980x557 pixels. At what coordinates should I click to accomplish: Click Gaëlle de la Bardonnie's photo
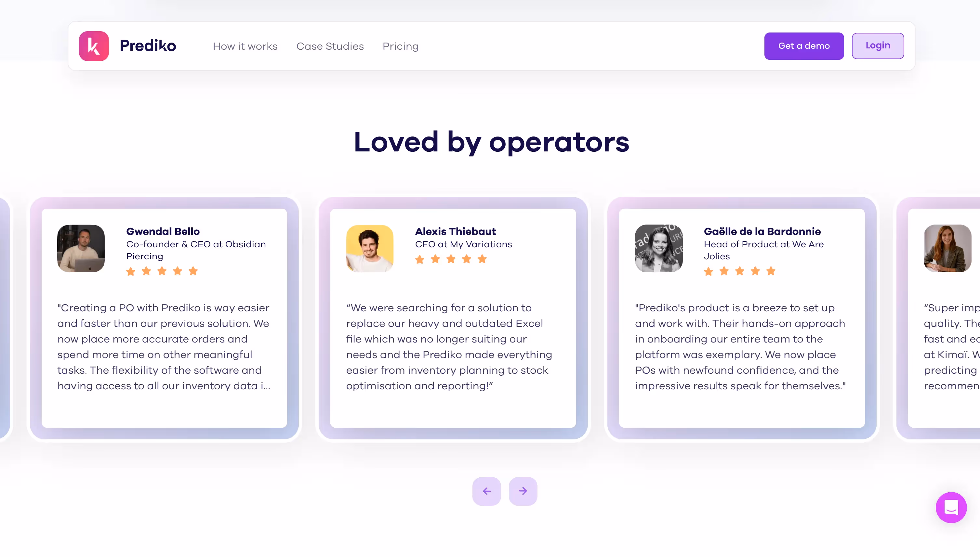[x=658, y=248]
